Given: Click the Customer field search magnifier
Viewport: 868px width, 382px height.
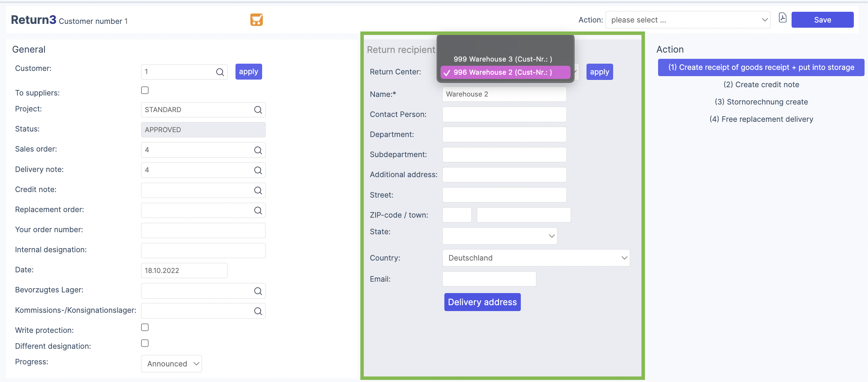Looking at the screenshot, I should pyautogui.click(x=220, y=72).
